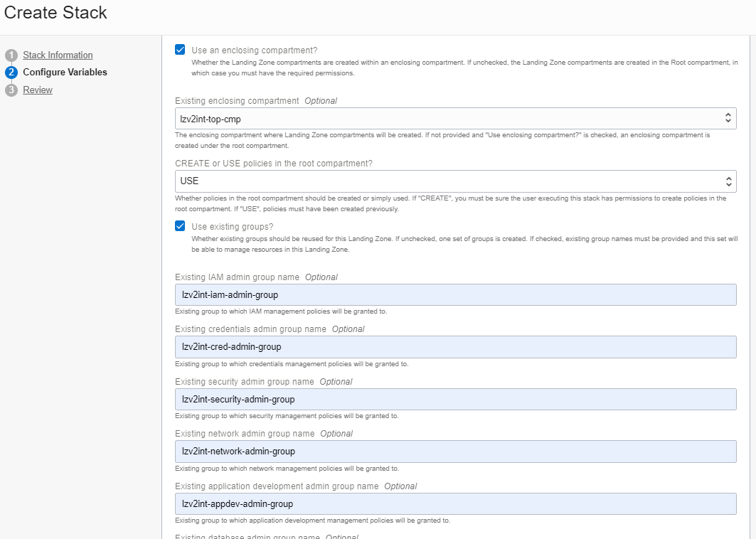Click the step 2 circle icon
The height and width of the screenshot is (539, 756).
click(x=11, y=73)
